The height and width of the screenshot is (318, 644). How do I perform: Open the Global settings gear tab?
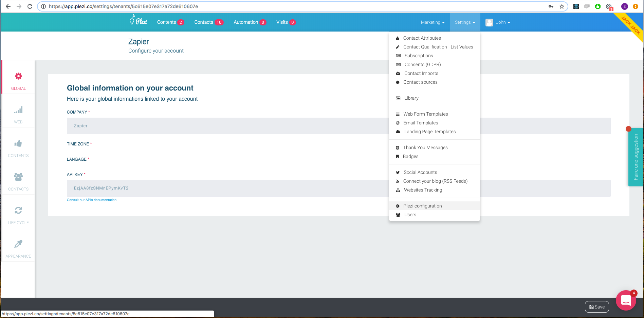point(18,76)
